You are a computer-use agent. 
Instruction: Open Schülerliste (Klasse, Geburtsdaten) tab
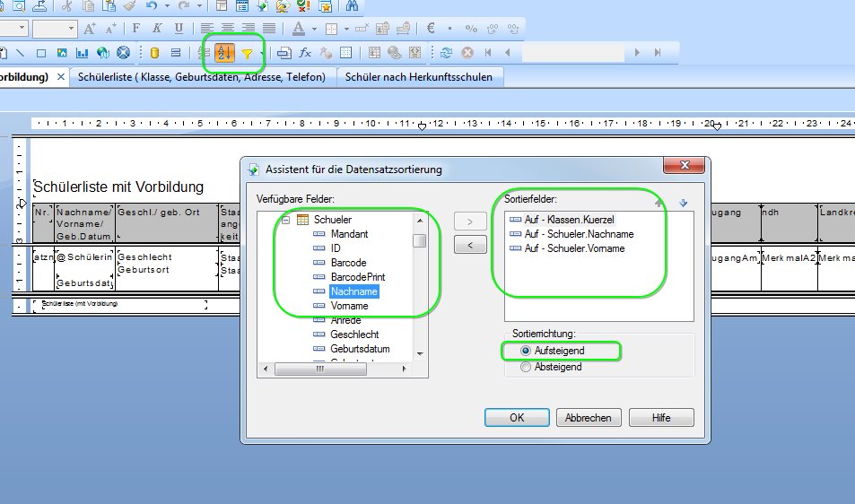201,77
